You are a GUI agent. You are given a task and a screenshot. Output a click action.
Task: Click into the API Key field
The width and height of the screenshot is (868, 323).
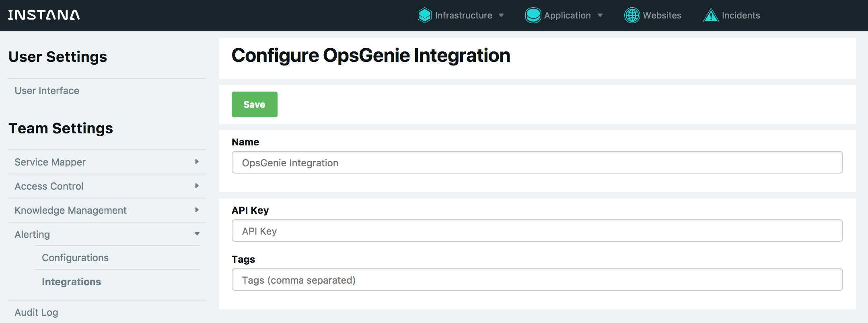537,231
